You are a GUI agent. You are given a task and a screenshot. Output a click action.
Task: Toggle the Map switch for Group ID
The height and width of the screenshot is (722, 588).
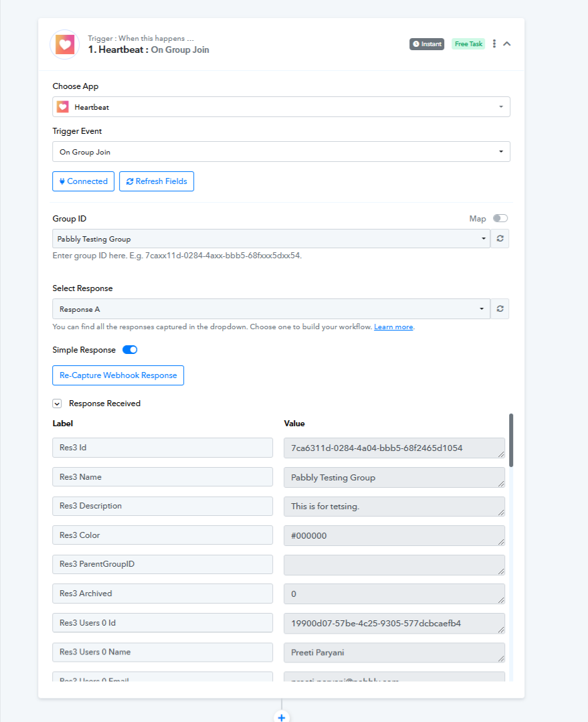[500, 218]
